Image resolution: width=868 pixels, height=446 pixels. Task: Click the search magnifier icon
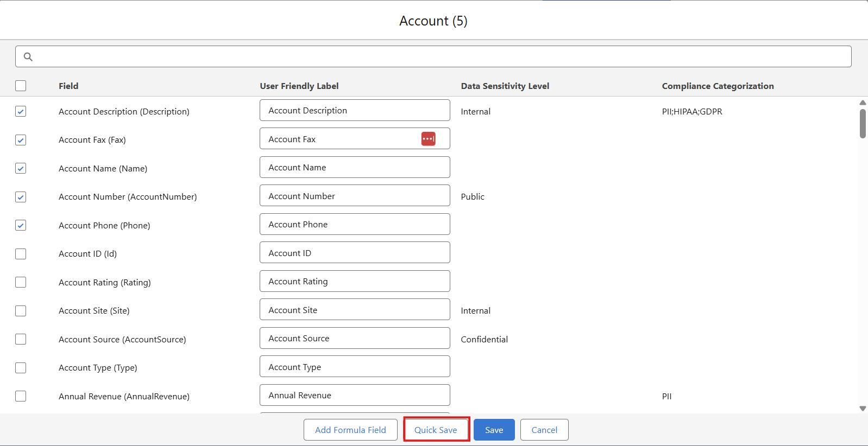[x=28, y=56]
